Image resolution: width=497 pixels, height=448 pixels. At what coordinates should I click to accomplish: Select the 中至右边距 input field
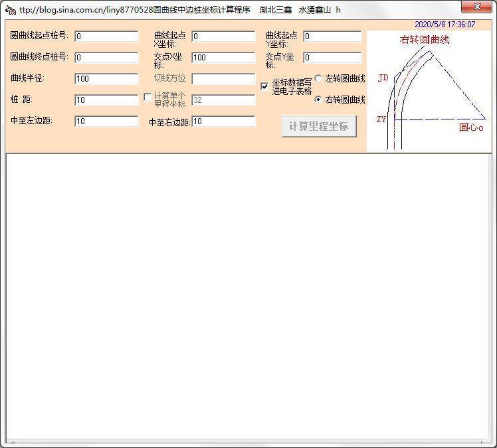point(223,121)
